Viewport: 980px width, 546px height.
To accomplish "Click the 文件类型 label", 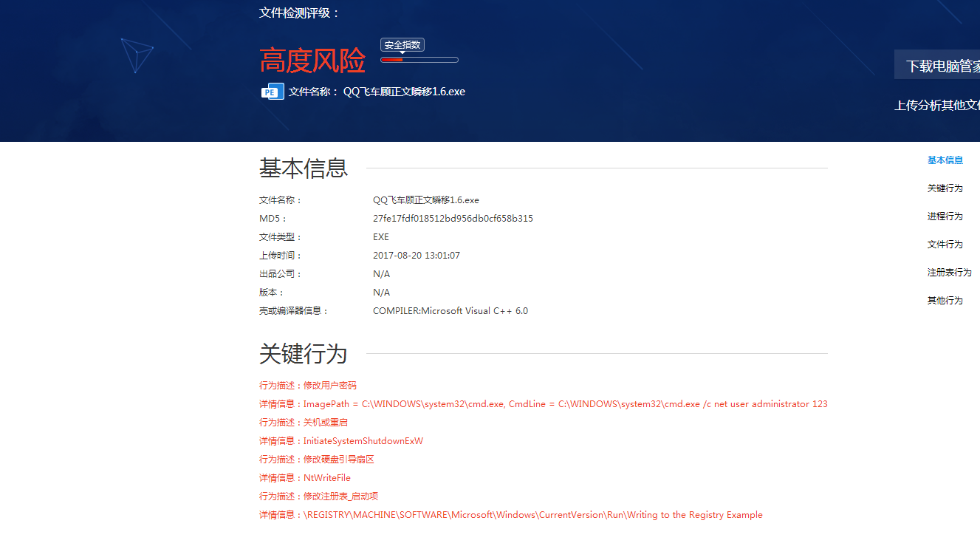I will (x=281, y=237).
